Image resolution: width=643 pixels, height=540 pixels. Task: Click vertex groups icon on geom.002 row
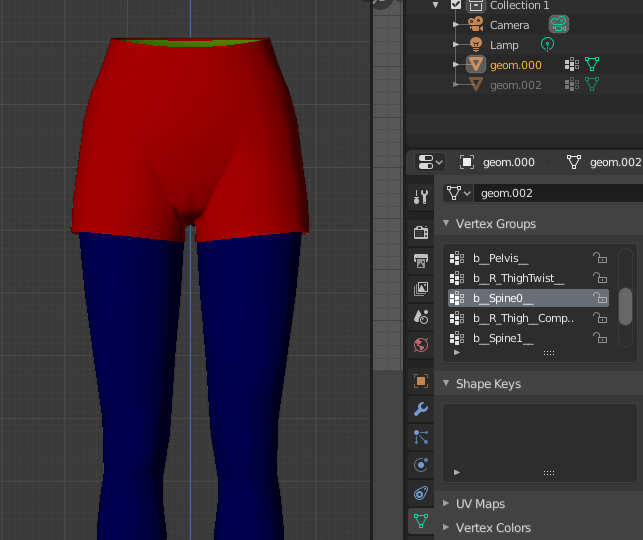point(572,84)
